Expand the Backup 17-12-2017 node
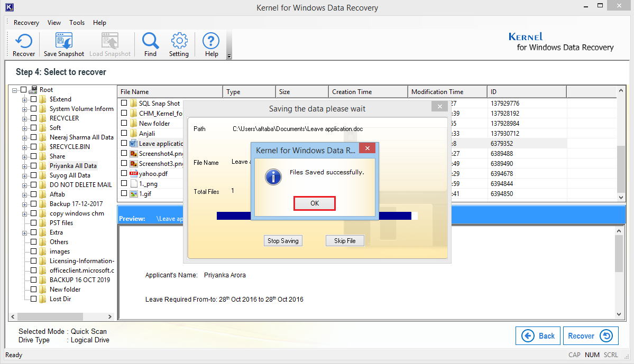This screenshot has height=364, width=634. pyautogui.click(x=25, y=205)
